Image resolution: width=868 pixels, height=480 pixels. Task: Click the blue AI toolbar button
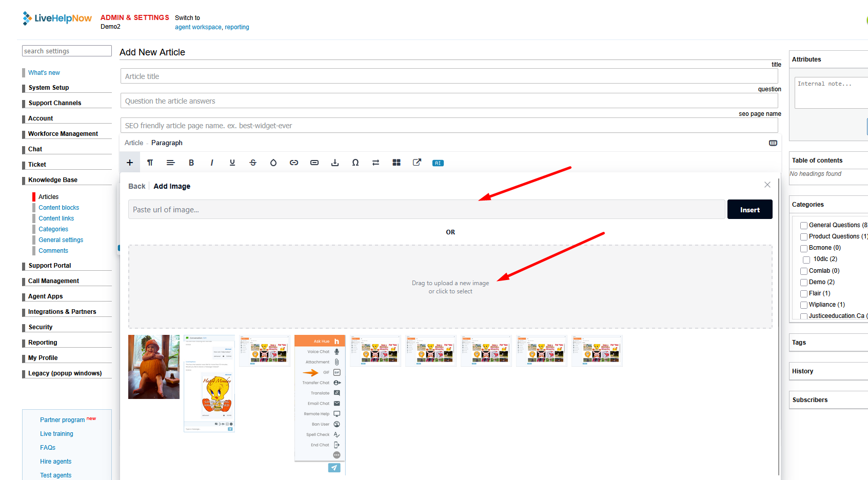(x=438, y=163)
